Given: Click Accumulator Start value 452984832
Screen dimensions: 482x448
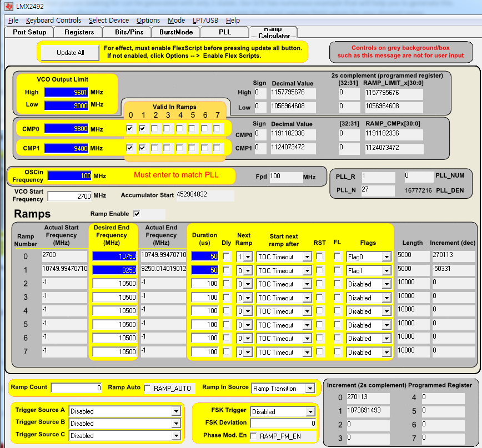Looking at the screenshot, I should [205, 195].
